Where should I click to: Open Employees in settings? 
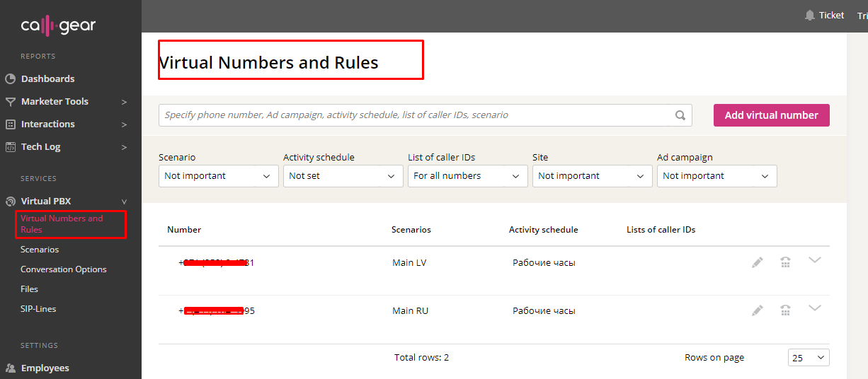coord(45,368)
